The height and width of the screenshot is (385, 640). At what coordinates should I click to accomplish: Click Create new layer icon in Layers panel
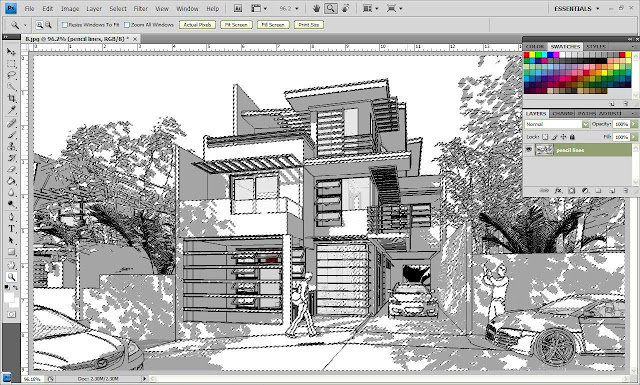tap(612, 191)
